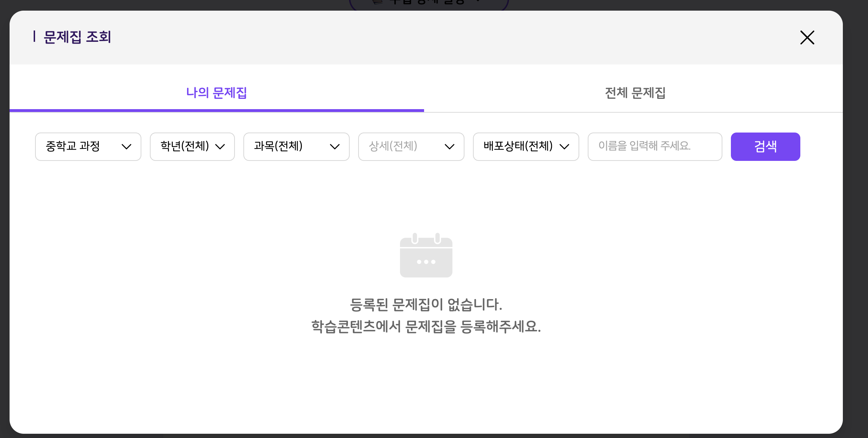Click the chevron arrow beside 과목(전체)
The height and width of the screenshot is (438, 868).
click(335, 147)
